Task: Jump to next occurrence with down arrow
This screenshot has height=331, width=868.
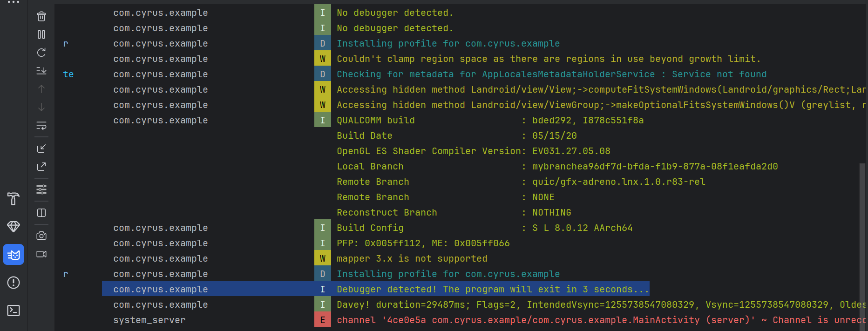Action: pos(41,107)
